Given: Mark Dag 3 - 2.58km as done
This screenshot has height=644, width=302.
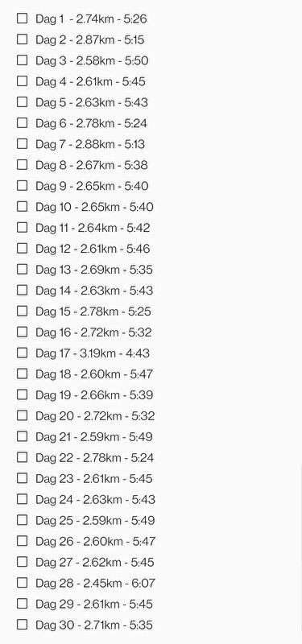Looking at the screenshot, I should coord(23,60).
